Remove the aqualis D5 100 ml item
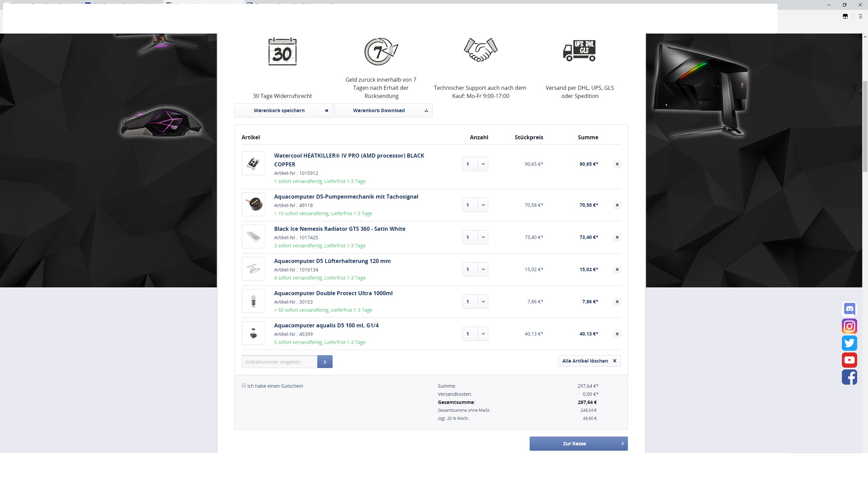The image size is (868, 488). (617, 334)
